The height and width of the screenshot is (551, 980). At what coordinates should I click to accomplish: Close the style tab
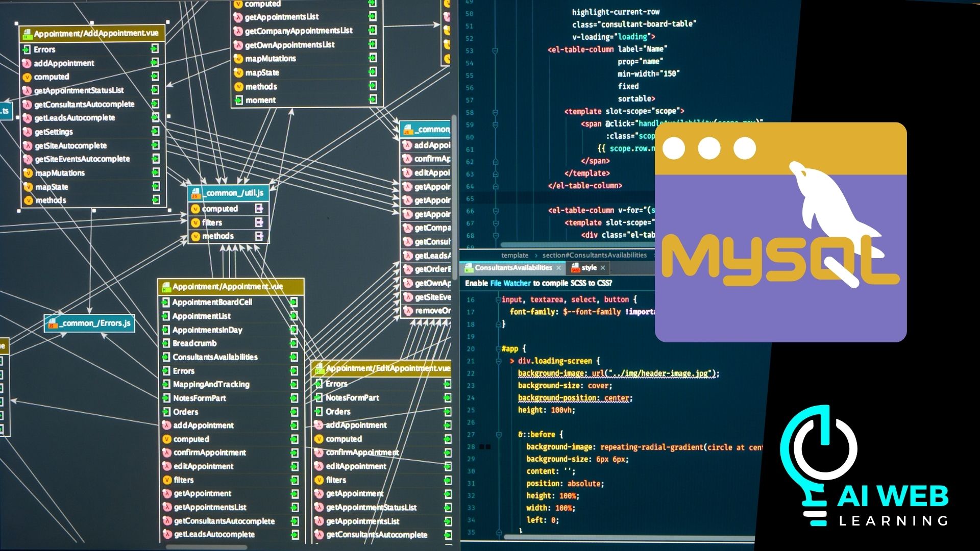[603, 268]
